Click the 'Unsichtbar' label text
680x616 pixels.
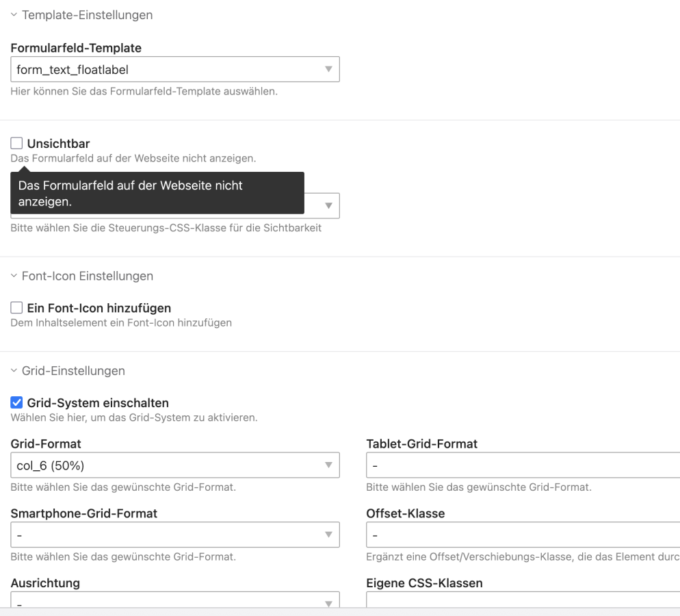[x=58, y=144]
